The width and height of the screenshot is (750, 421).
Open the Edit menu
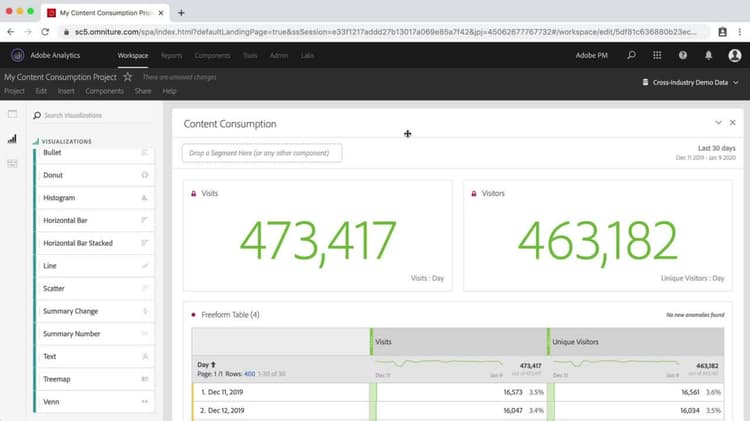pos(41,91)
